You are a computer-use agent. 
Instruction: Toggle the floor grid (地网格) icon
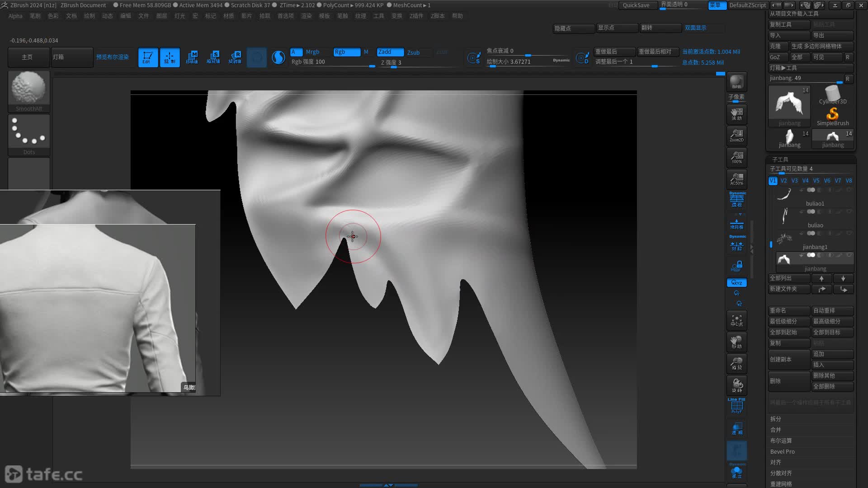click(x=737, y=223)
